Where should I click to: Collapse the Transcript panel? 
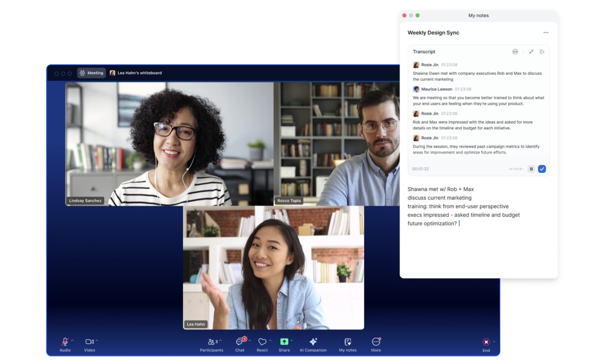click(x=531, y=52)
